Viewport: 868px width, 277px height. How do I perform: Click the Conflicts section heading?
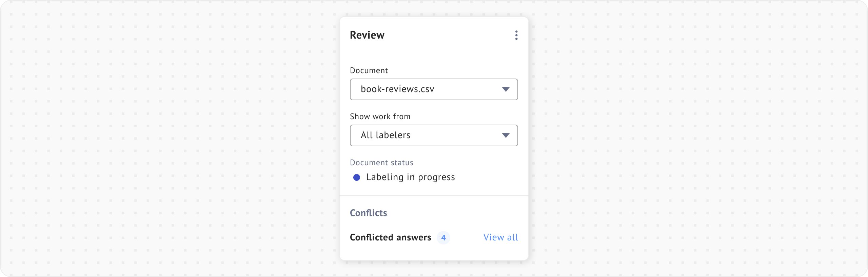point(369,213)
